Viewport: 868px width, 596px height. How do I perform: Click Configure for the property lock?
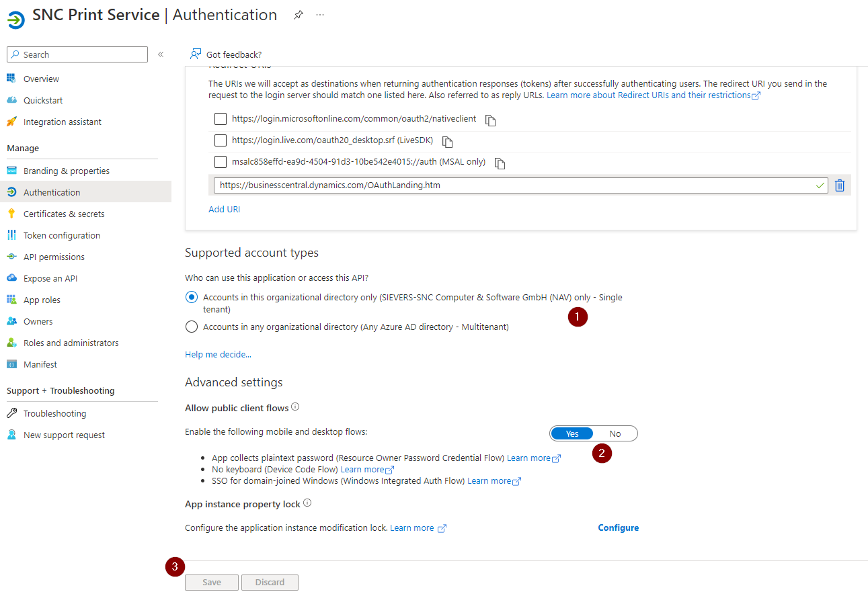(x=618, y=527)
